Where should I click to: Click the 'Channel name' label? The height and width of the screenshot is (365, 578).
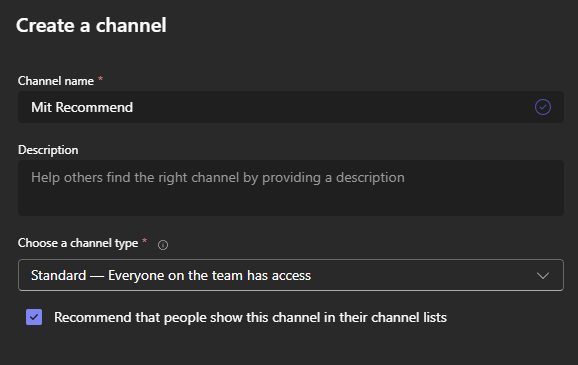[56, 81]
